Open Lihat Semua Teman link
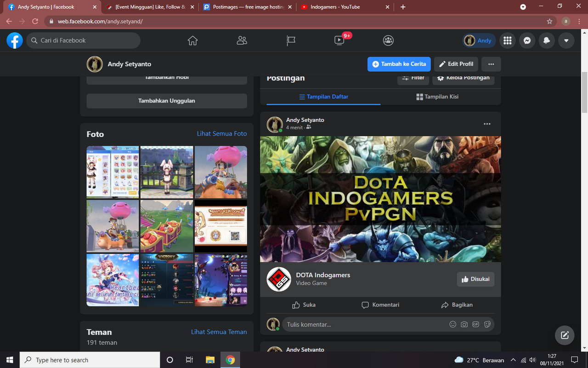 click(x=219, y=332)
